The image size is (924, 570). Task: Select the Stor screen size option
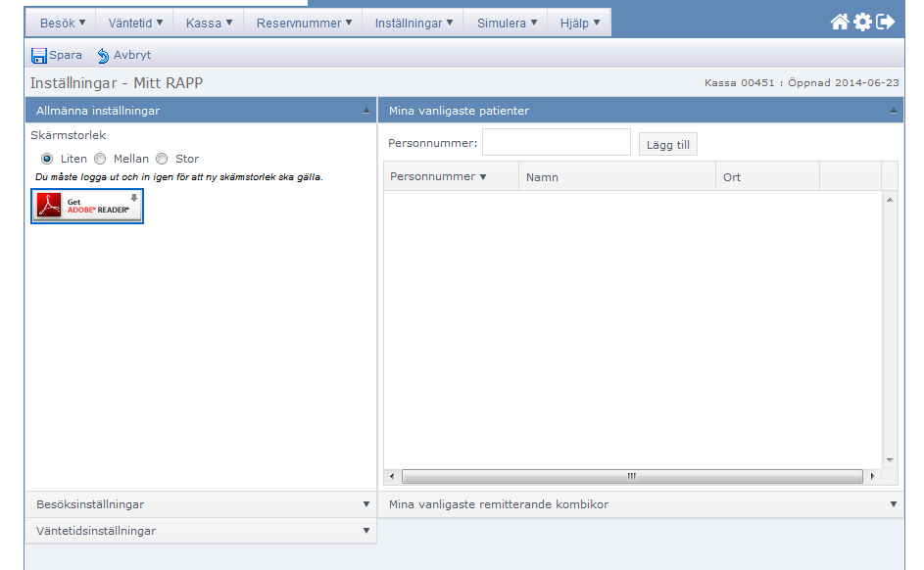pyautogui.click(x=162, y=159)
